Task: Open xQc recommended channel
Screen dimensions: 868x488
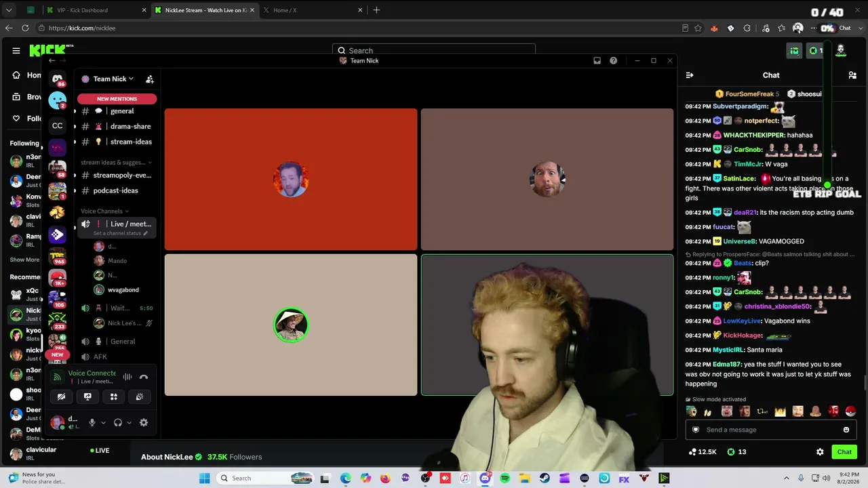Action: pos(25,294)
